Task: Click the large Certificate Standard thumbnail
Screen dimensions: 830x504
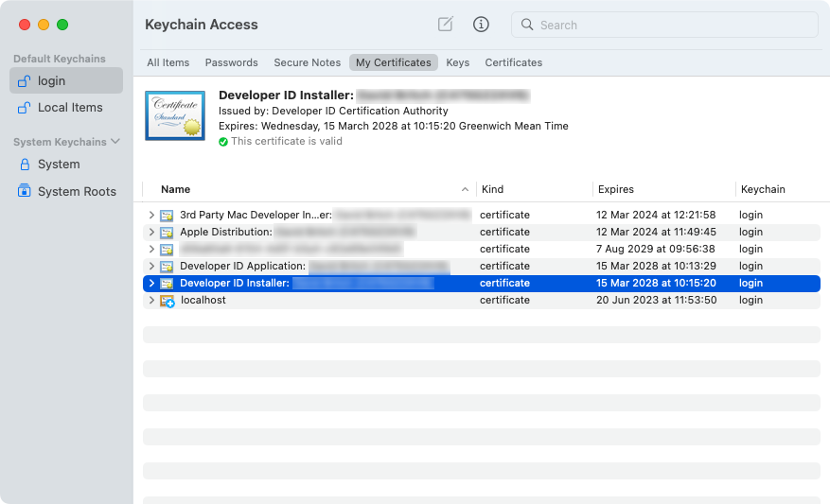Action: tap(175, 115)
